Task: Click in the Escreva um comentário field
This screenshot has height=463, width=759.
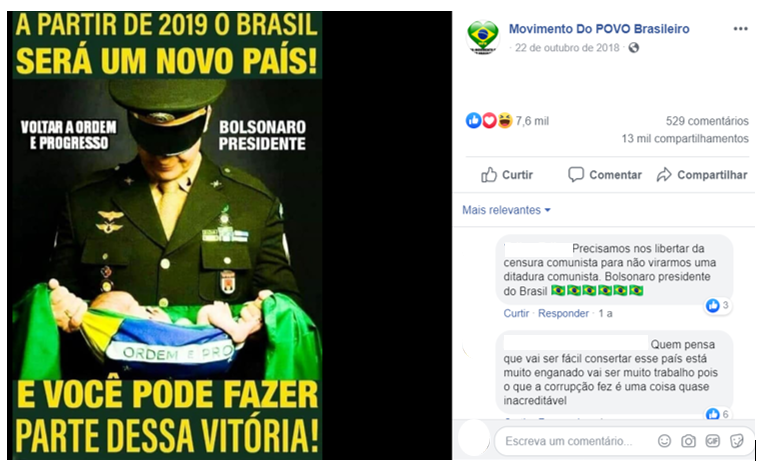Action: pos(576,441)
